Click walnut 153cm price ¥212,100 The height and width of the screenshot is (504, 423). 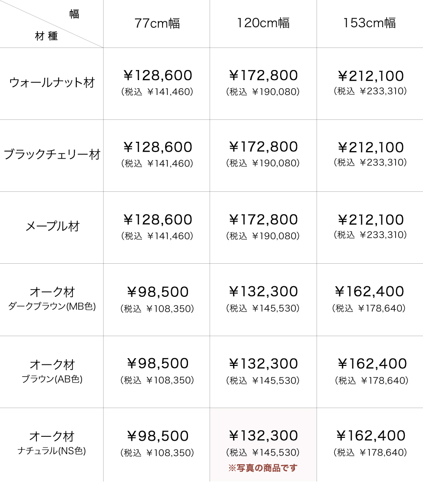coord(370,76)
